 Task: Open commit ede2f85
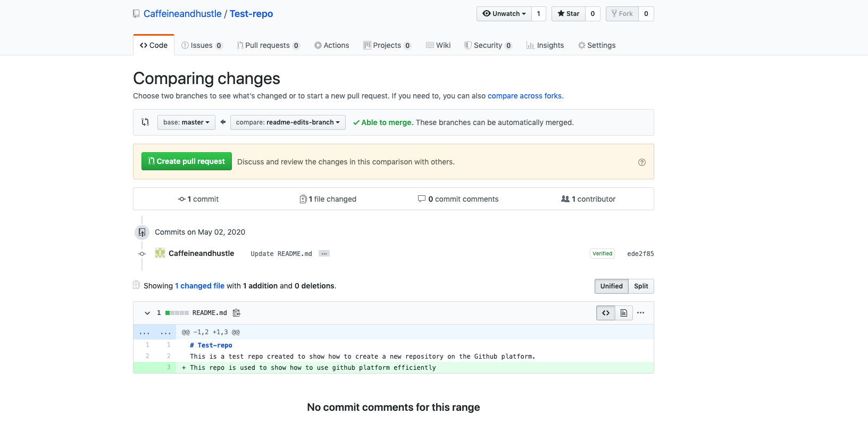point(640,254)
